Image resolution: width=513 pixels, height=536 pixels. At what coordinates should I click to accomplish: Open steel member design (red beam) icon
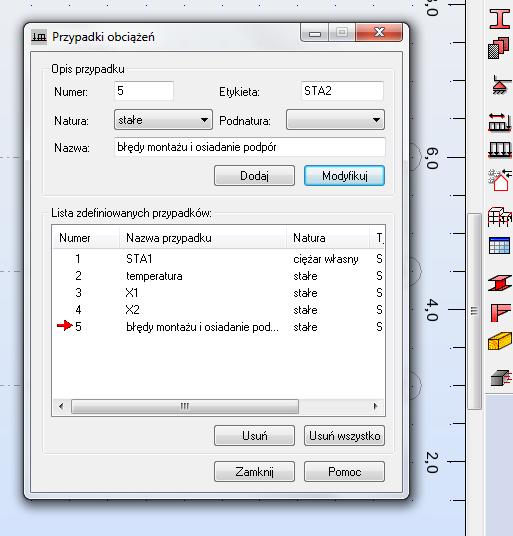[500, 282]
